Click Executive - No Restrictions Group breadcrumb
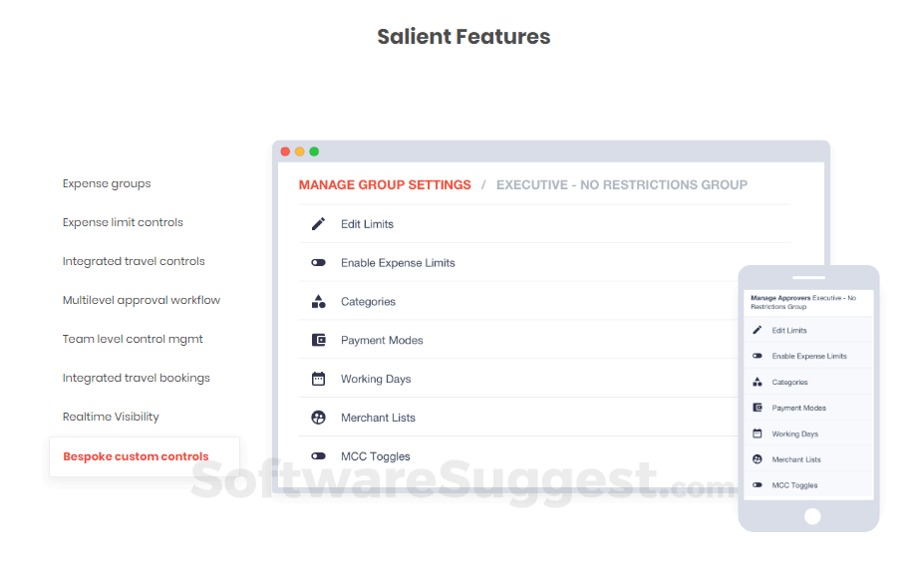 tap(622, 184)
